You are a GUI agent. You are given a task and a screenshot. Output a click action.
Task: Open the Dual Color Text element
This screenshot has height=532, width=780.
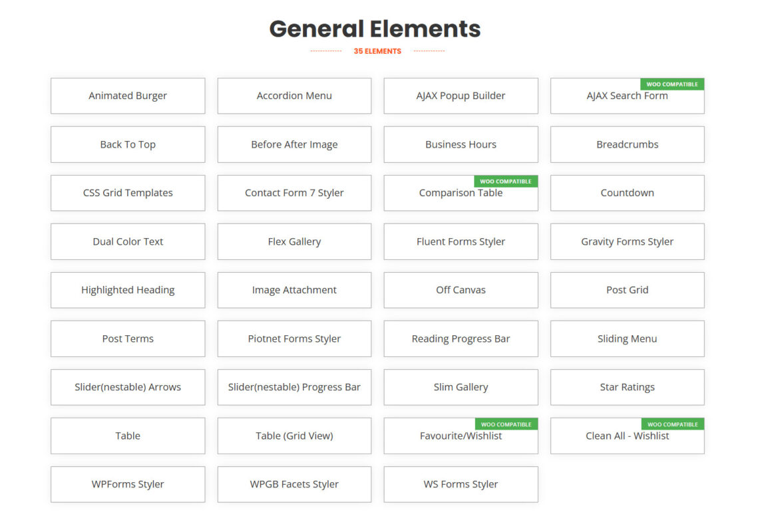point(127,241)
